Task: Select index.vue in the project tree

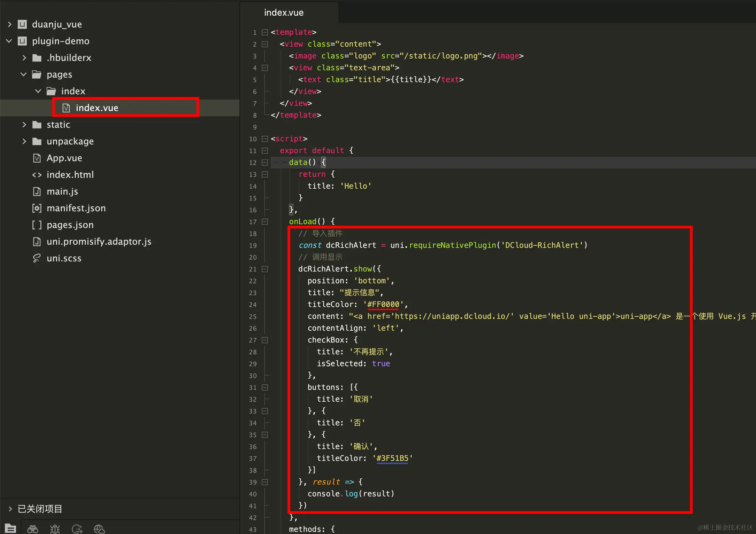Action: pyautogui.click(x=97, y=108)
